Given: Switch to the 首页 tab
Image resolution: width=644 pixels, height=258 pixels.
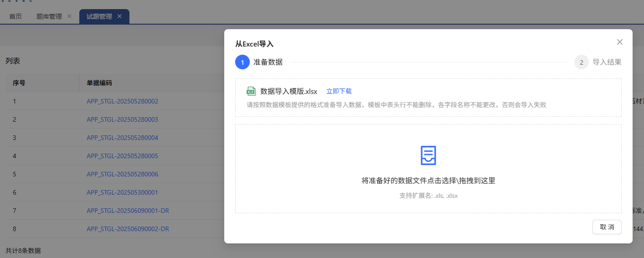Looking at the screenshot, I should (15, 16).
